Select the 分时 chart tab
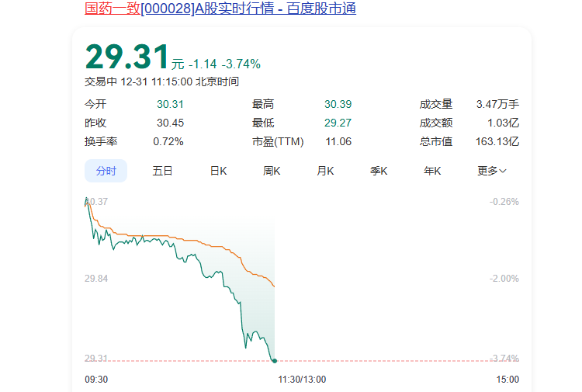 (x=106, y=171)
